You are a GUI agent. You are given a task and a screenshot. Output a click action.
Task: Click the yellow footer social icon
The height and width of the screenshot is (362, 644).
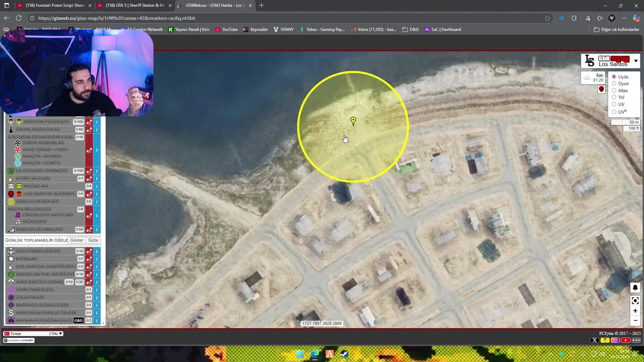point(605,340)
